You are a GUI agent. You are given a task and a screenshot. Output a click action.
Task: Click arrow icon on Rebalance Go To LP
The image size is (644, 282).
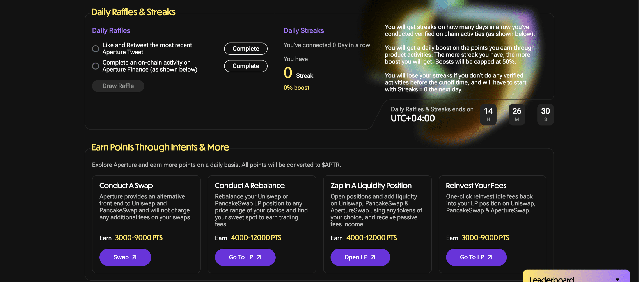tap(259, 257)
